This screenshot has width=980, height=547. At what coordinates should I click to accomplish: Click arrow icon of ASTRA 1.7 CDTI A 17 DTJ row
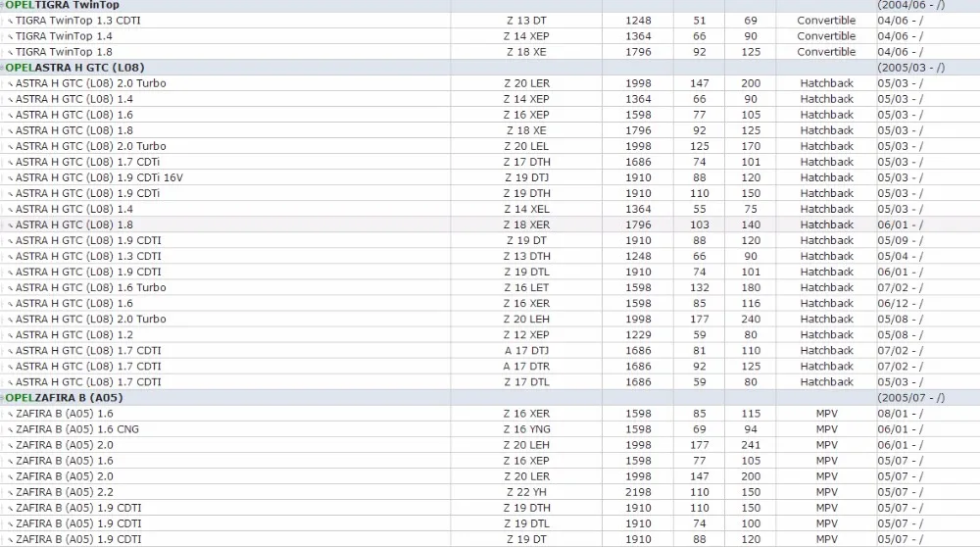click(x=10, y=351)
